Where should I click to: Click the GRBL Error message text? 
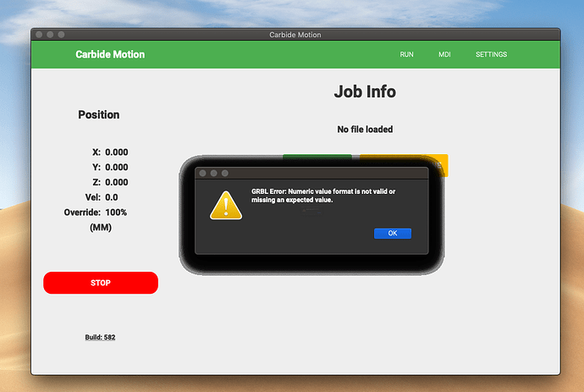tap(323, 196)
